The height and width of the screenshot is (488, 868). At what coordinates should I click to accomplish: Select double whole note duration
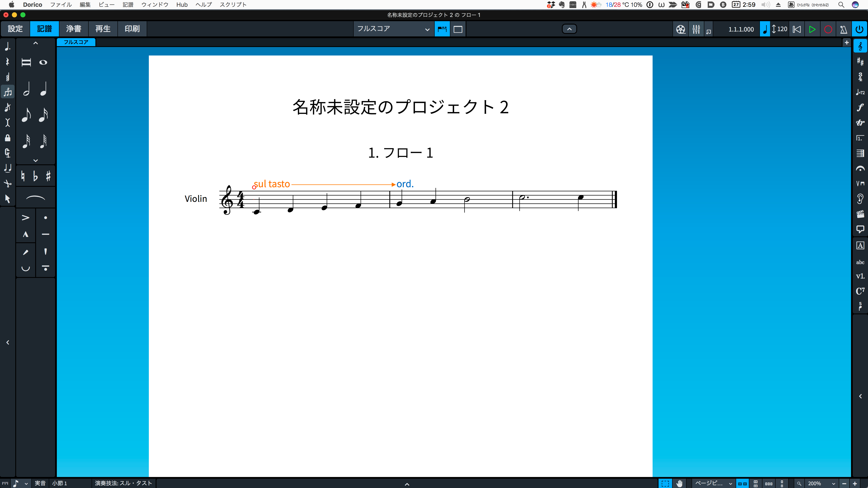26,62
